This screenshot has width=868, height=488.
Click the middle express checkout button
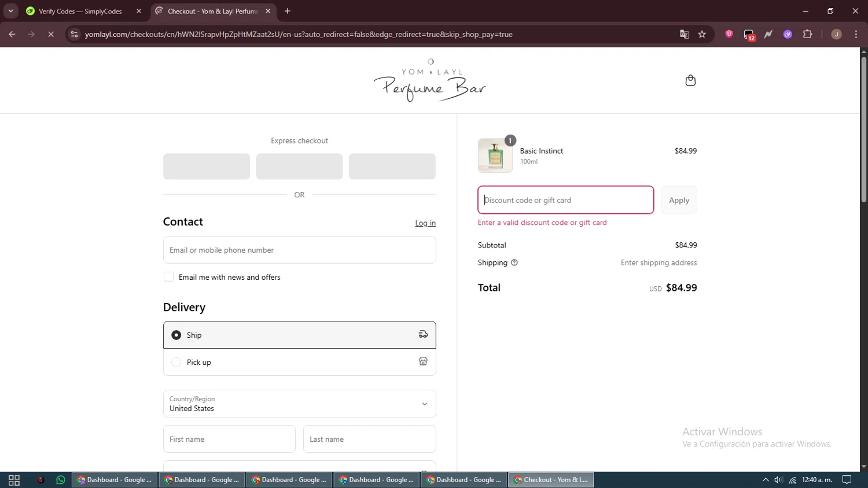point(299,167)
